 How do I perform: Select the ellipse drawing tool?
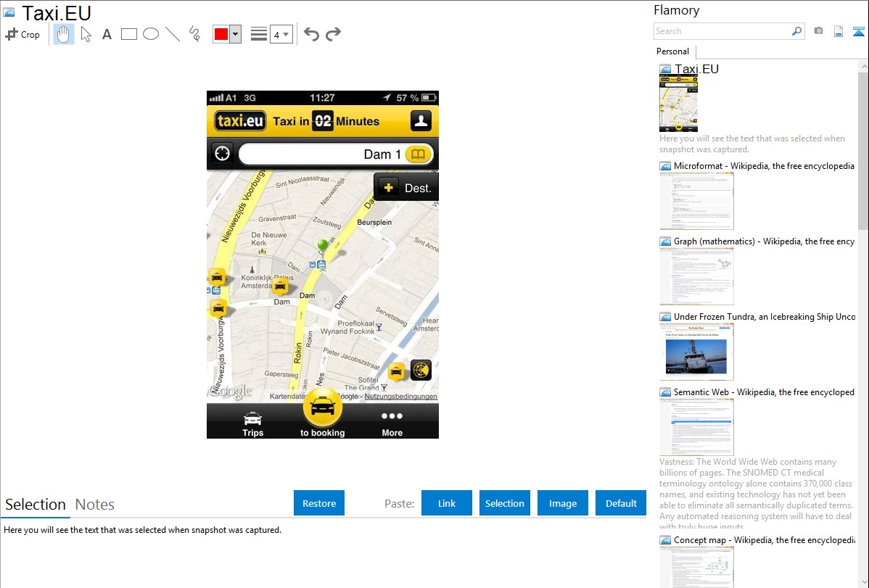pyautogui.click(x=151, y=34)
